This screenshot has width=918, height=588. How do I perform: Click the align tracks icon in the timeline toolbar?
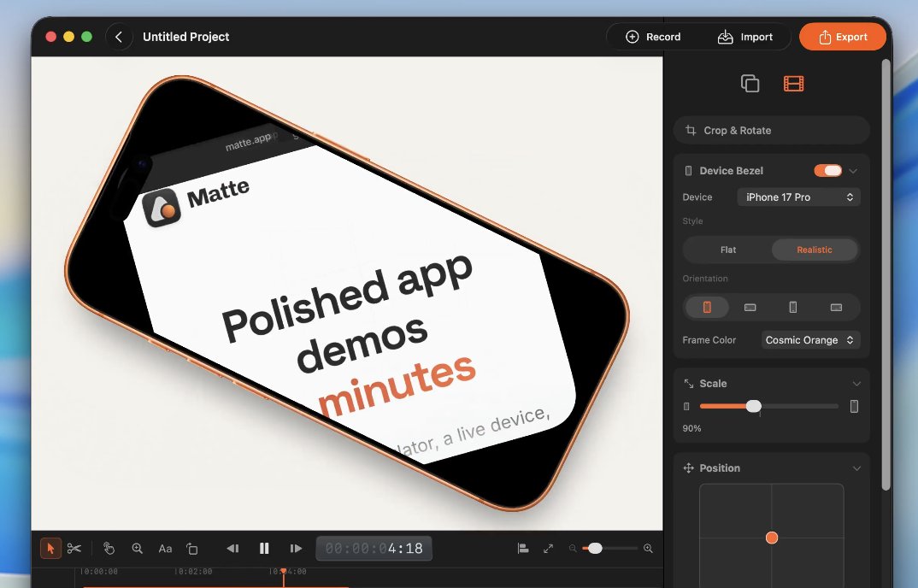(x=523, y=548)
